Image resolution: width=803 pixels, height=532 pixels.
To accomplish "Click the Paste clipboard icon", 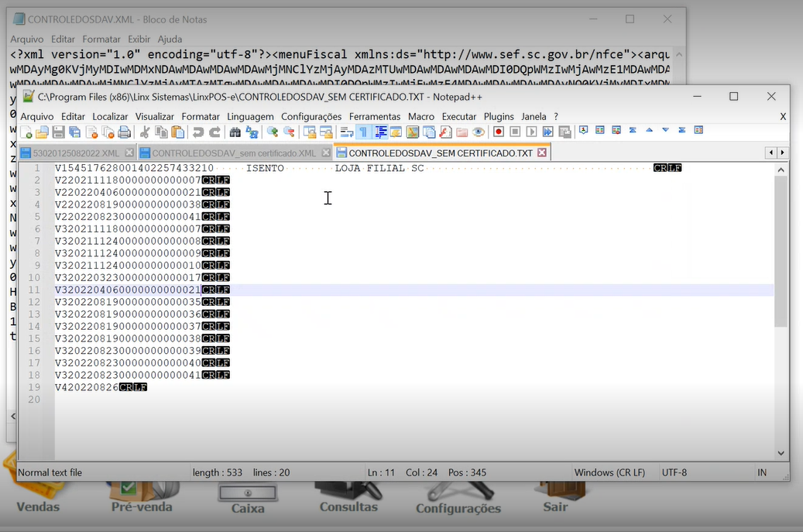I will click(177, 132).
